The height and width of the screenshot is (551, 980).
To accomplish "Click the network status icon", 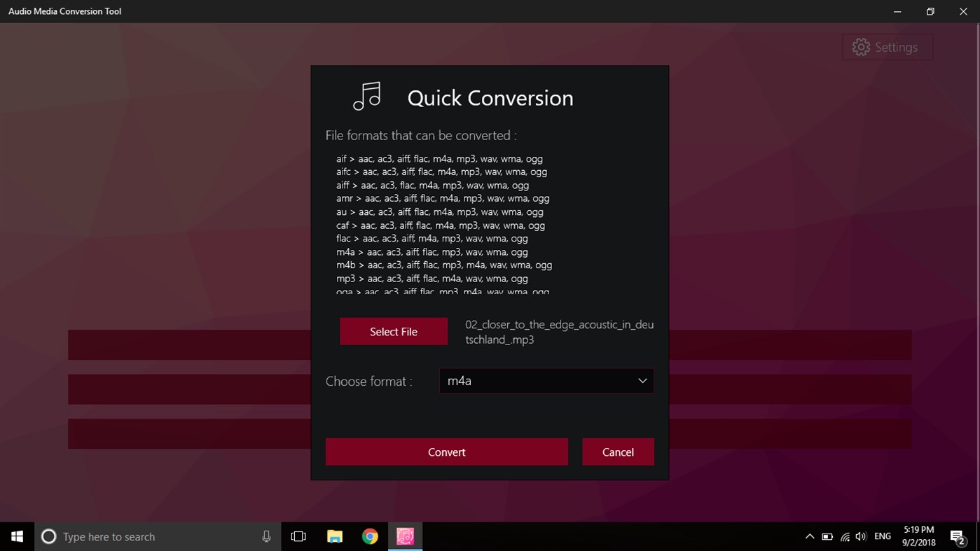I will [843, 536].
